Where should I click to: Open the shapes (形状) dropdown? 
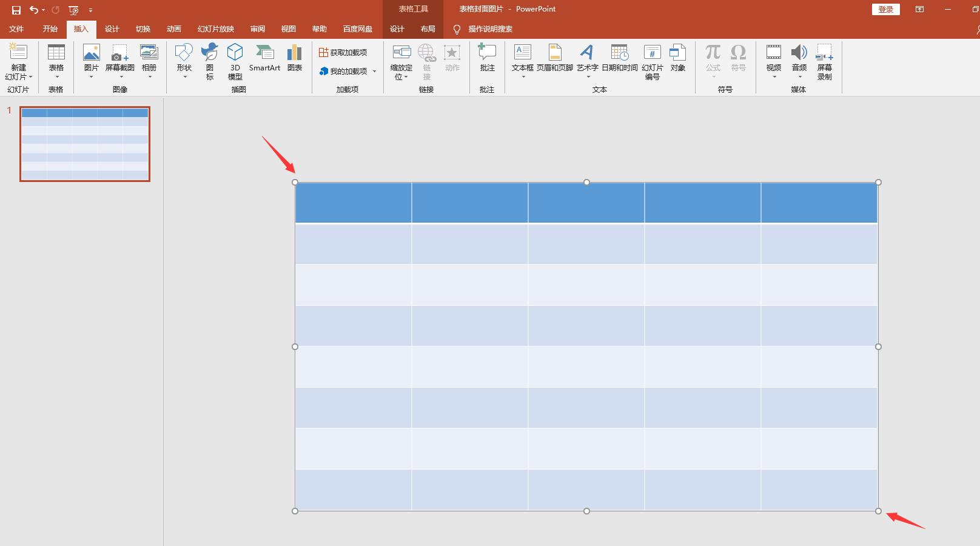[184, 77]
